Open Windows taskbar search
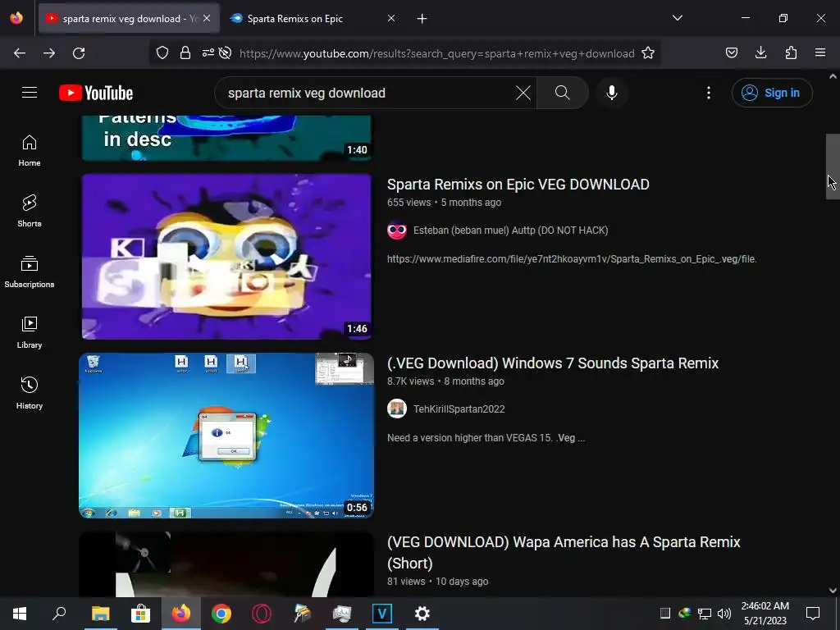 pos(59,614)
